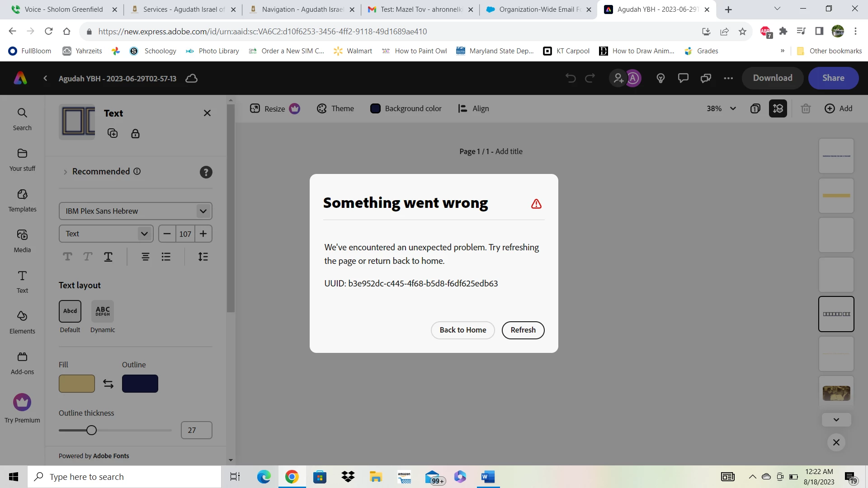The width and height of the screenshot is (868, 488).
Task: Open the Elements sidebar panel
Action: click(22, 322)
